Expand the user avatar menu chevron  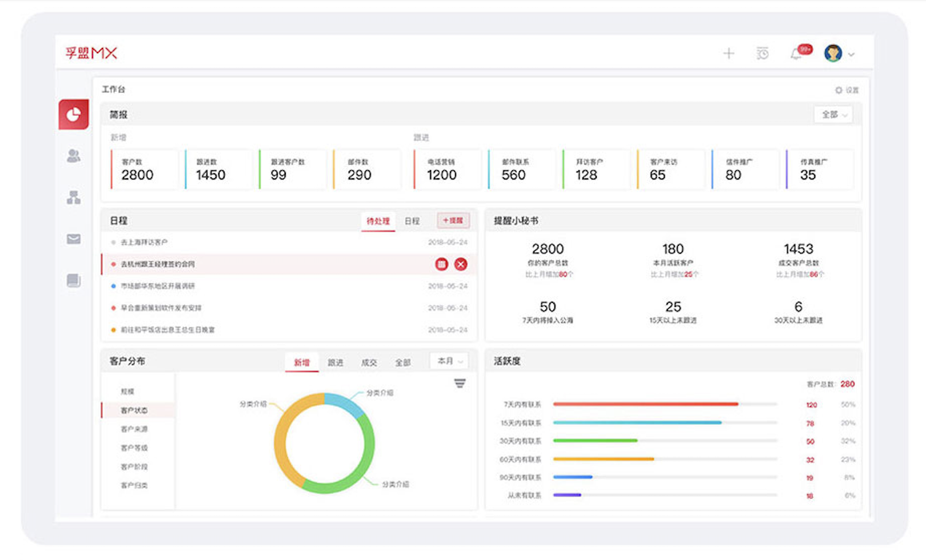tap(851, 55)
